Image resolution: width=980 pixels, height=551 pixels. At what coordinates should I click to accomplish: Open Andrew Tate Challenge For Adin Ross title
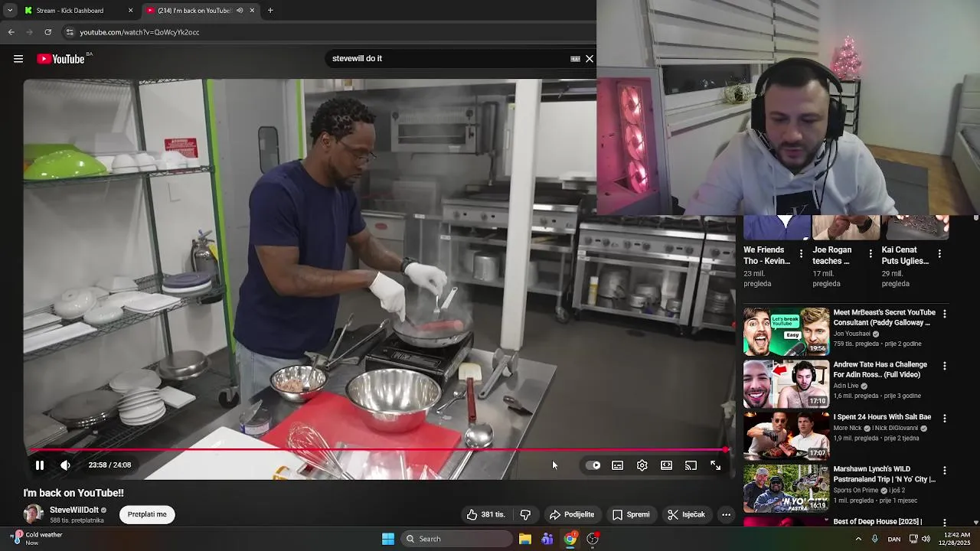pos(880,370)
